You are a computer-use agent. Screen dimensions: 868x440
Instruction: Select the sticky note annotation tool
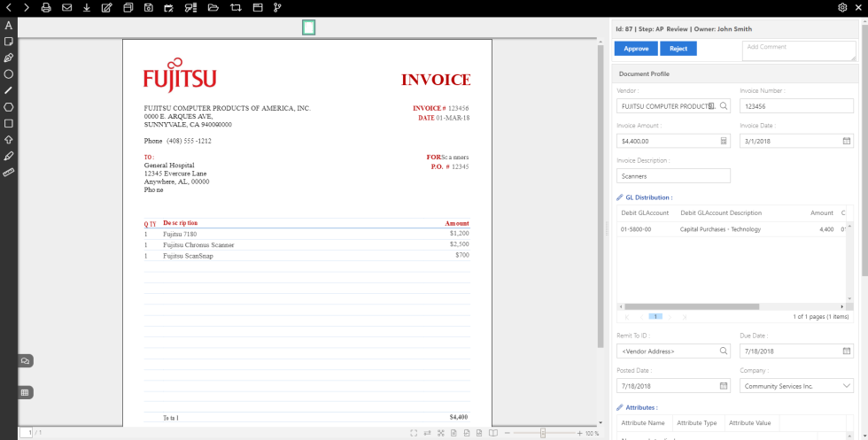(x=9, y=42)
